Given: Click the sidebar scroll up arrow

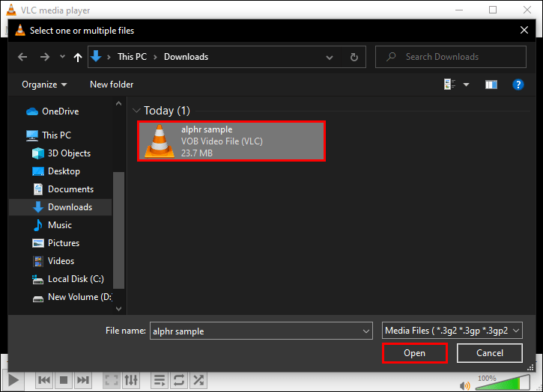Looking at the screenshot, I should tap(119, 103).
